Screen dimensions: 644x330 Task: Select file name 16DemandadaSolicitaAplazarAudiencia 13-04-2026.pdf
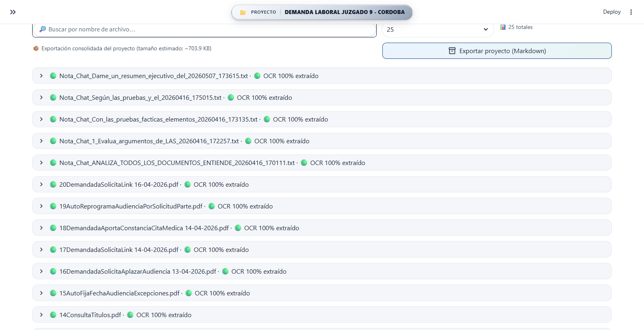tap(138, 271)
